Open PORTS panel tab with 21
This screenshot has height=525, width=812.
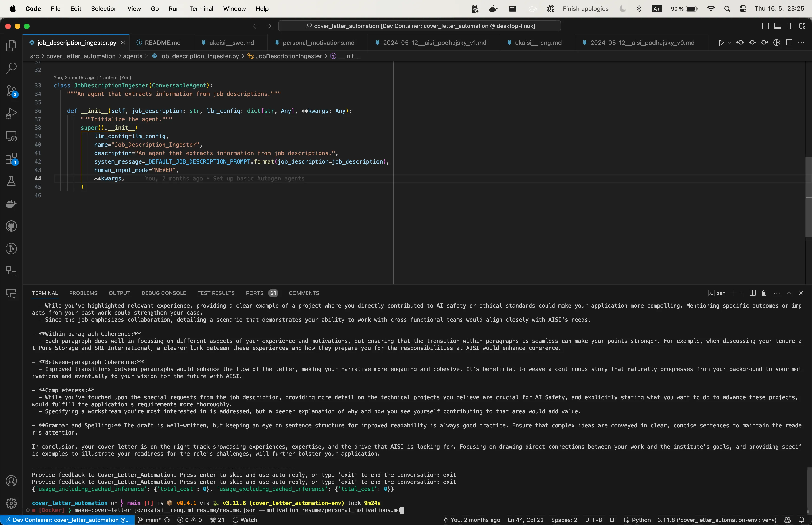[x=262, y=293]
